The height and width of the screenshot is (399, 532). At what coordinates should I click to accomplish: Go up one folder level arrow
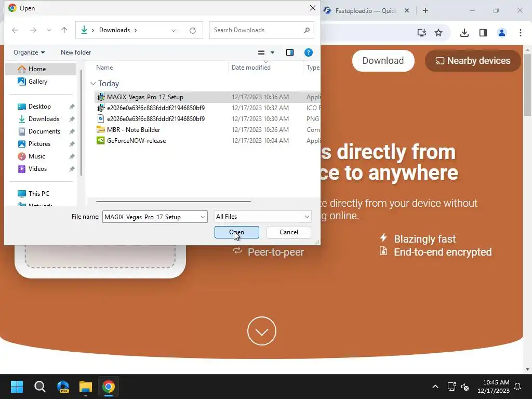tap(64, 30)
